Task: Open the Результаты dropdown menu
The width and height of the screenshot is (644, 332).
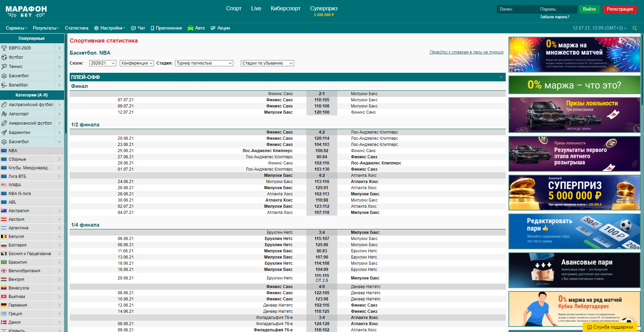Action: click(46, 28)
